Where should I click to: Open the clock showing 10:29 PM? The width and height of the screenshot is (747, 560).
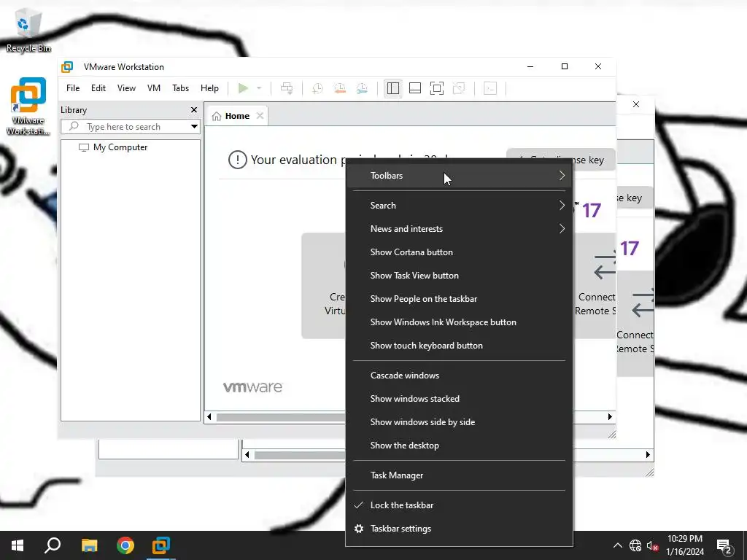point(685,545)
